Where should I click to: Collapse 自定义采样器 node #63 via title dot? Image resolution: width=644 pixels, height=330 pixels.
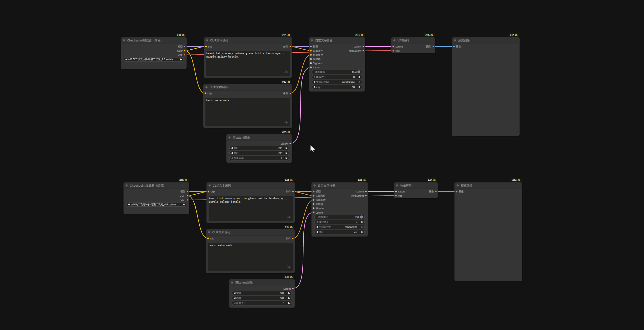(312, 40)
